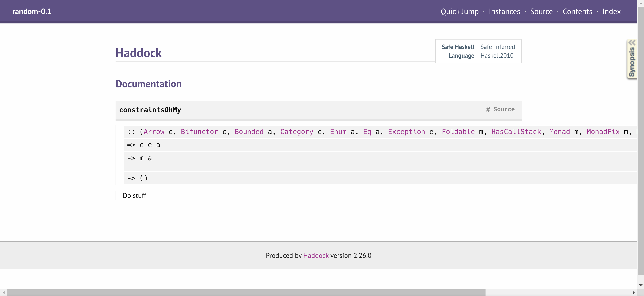Screen dimensions: 644x296
Task: Open the MonadFix class link
Action: 603,132
